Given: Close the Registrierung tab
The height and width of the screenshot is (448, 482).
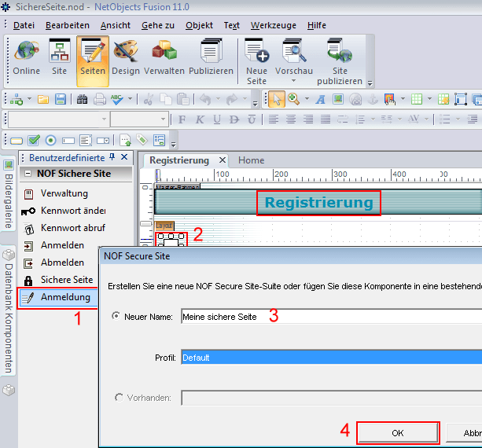Looking at the screenshot, I should [x=223, y=160].
